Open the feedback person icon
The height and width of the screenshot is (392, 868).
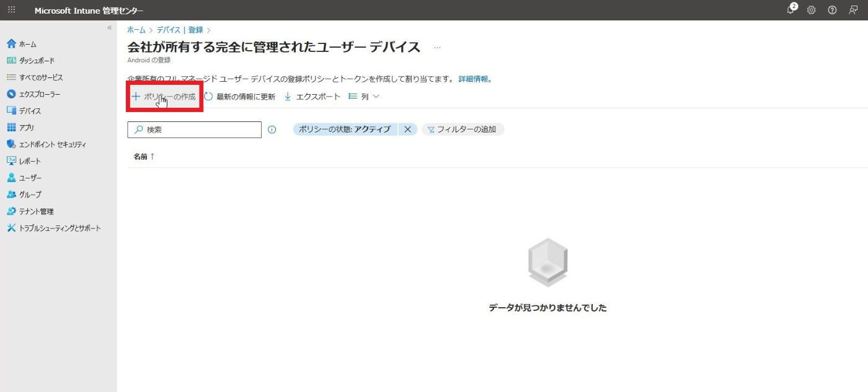853,10
